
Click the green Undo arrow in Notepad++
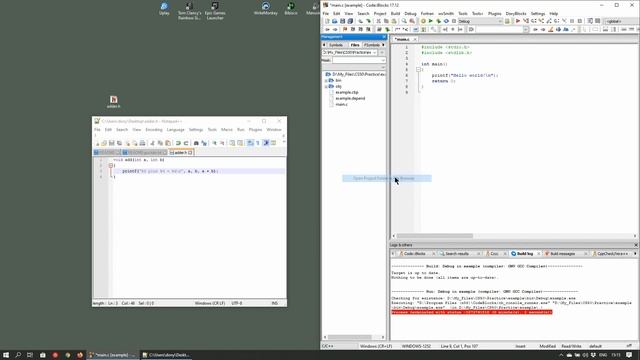click(178, 143)
